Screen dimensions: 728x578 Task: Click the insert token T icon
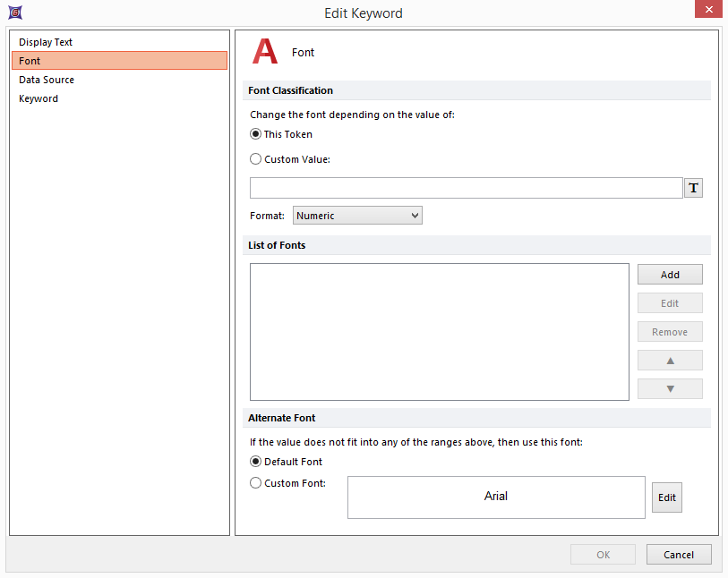[x=693, y=188]
